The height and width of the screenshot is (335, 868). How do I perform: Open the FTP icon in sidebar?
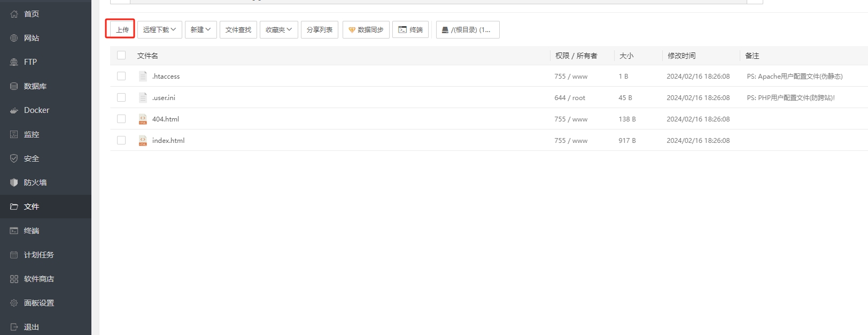(14, 62)
